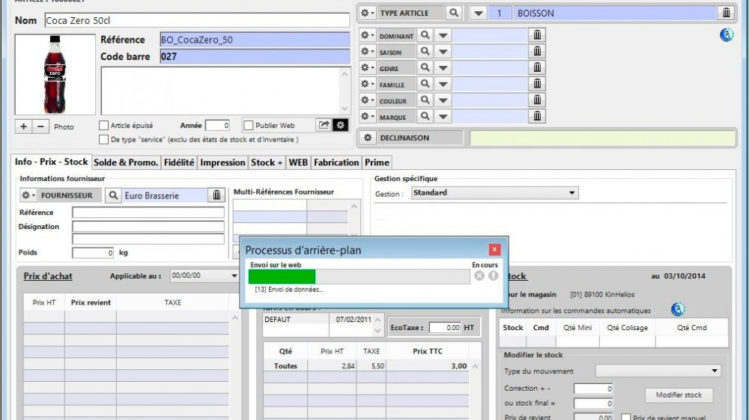Click the Modifier stock button
The image size is (749, 420).
(678, 395)
